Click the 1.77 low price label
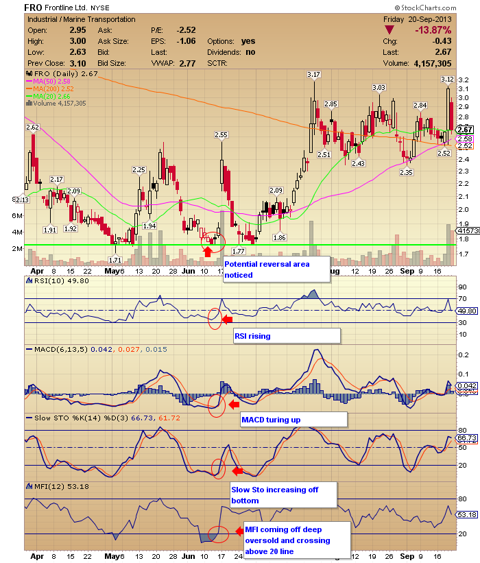This screenshot has width=480, height=563. [238, 251]
